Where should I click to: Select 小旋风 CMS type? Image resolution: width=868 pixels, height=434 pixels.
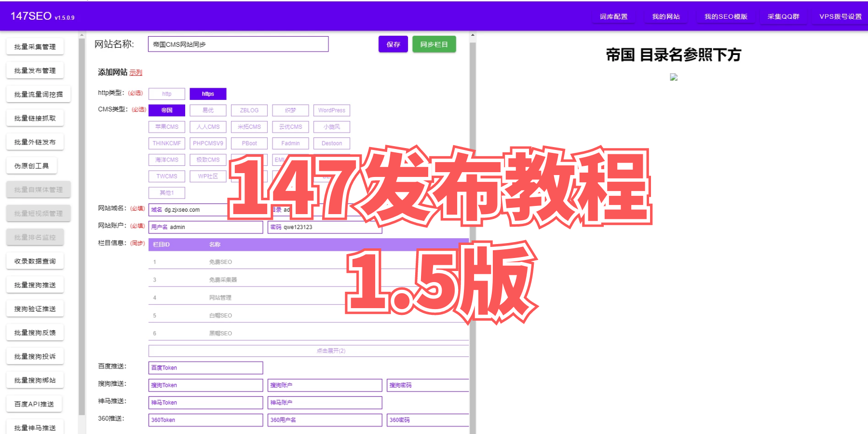coord(332,127)
